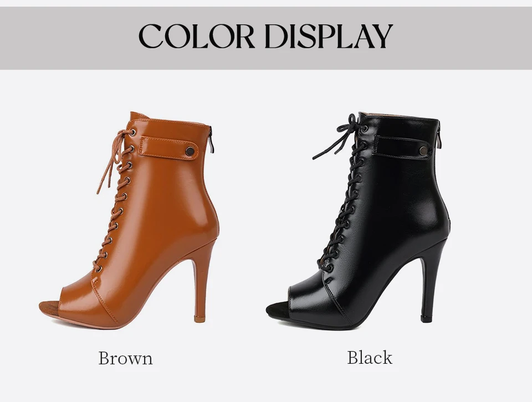
Task: Click the top eyelet on brown boot
Action: coord(132,132)
